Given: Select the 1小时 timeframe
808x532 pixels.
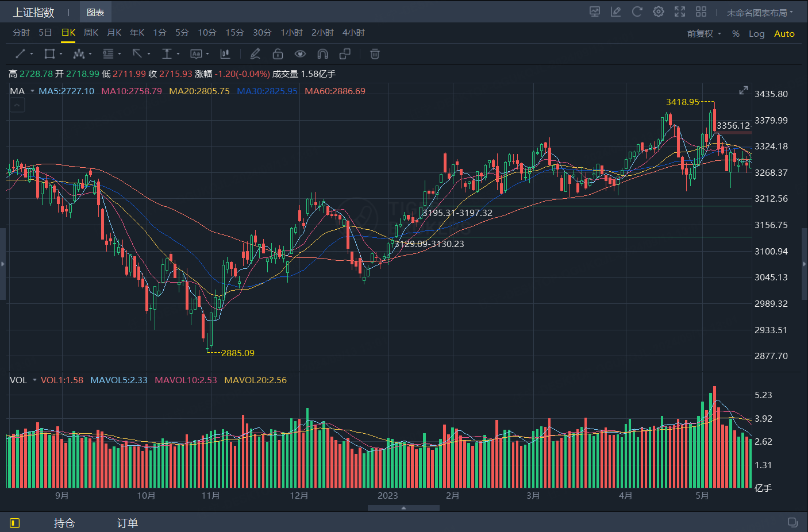Looking at the screenshot, I should pos(292,33).
